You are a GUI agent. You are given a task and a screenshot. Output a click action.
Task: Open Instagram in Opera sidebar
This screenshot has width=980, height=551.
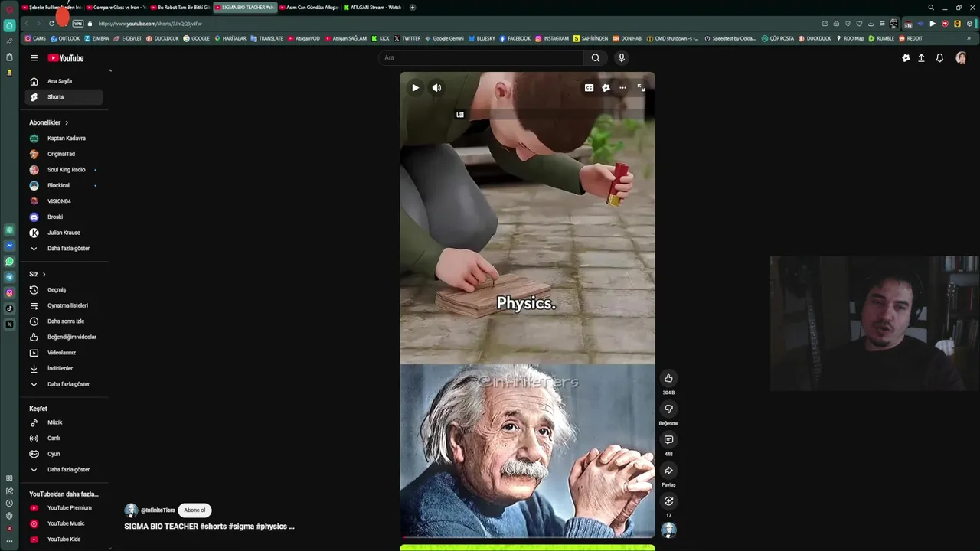9,293
